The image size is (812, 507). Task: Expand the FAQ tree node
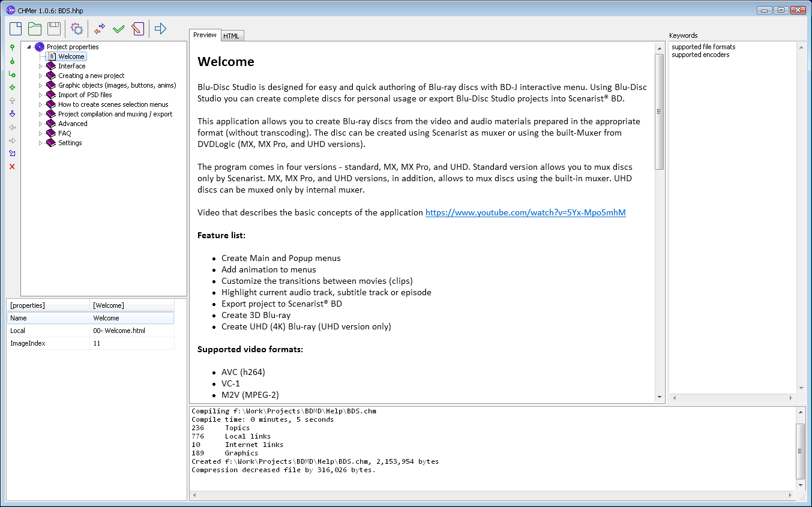[41, 133]
